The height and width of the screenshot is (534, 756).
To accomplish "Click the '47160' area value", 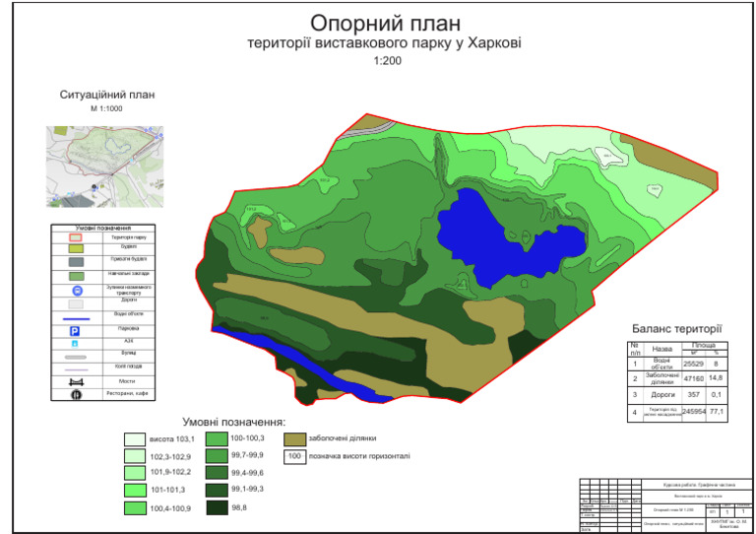I will [693, 379].
